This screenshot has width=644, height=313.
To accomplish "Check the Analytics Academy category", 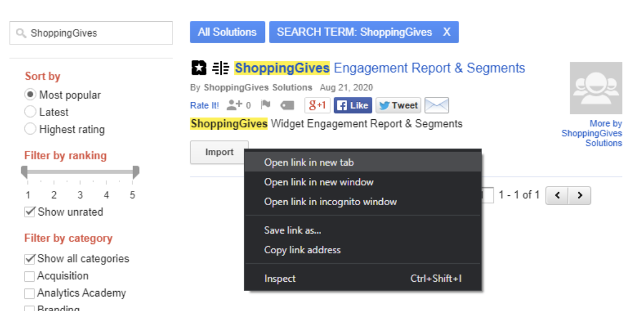I will (x=30, y=294).
